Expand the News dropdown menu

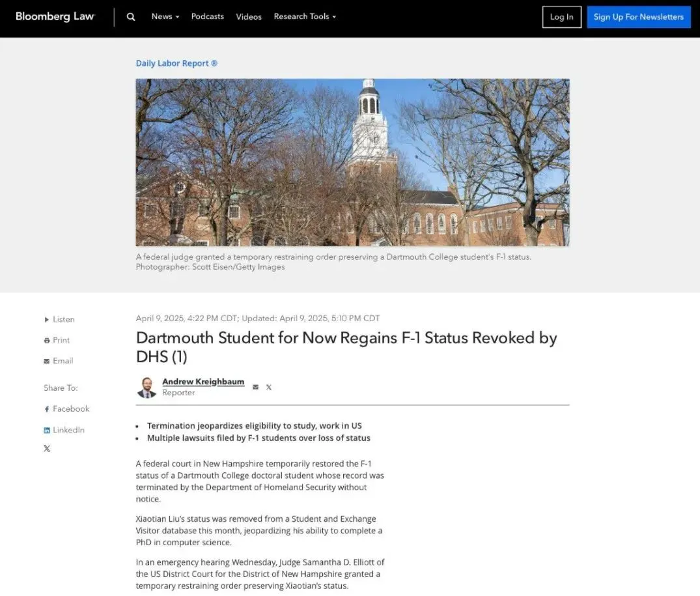click(x=165, y=16)
